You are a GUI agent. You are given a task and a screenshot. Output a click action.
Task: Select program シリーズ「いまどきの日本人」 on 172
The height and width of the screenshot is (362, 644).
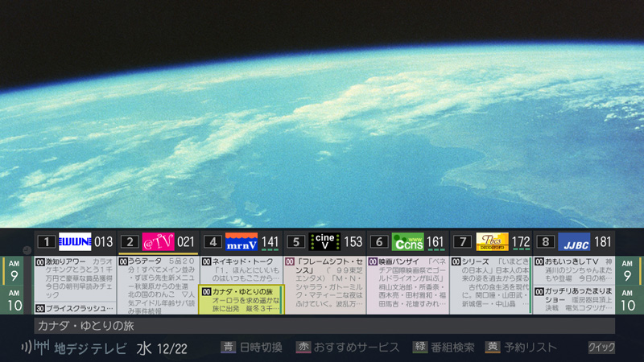coord(491,286)
